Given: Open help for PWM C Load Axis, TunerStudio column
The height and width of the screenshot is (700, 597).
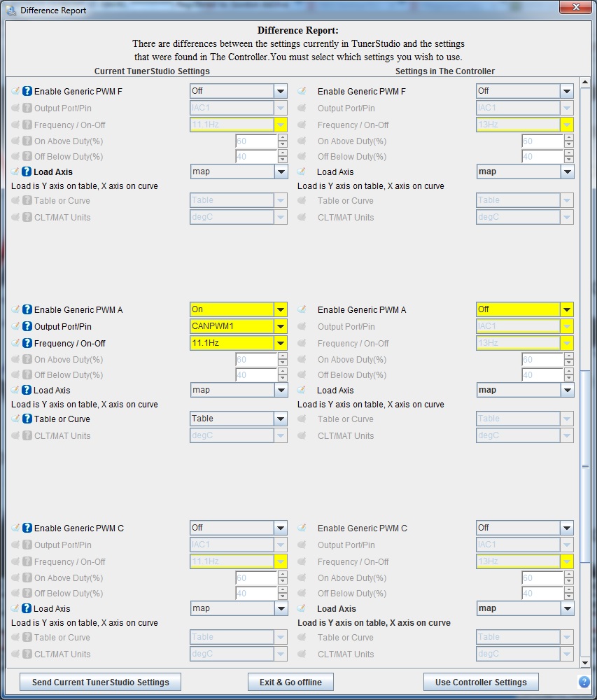Looking at the screenshot, I should click(x=27, y=608).
